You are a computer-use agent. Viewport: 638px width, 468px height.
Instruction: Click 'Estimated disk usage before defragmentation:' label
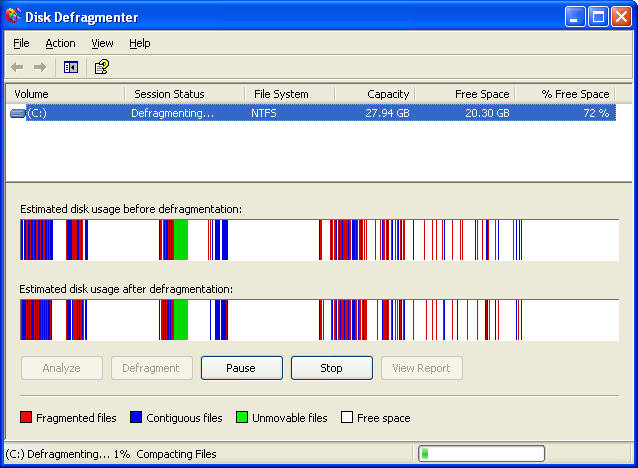(x=131, y=209)
